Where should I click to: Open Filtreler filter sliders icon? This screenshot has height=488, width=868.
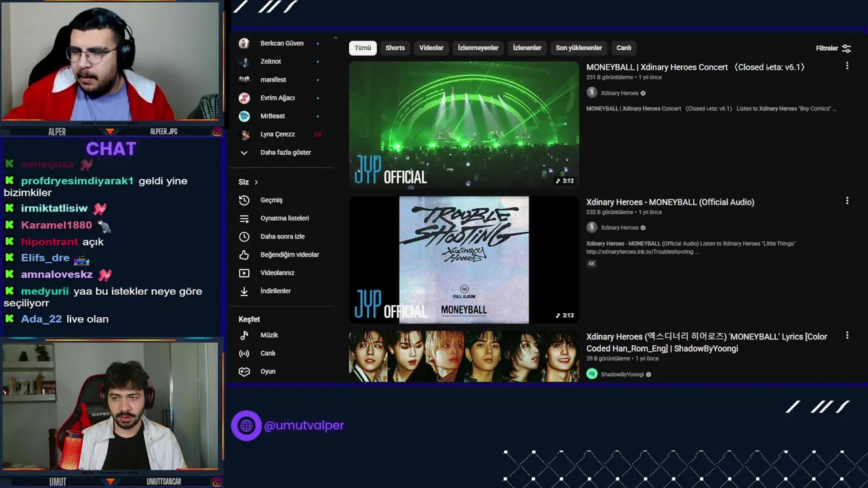(846, 48)
